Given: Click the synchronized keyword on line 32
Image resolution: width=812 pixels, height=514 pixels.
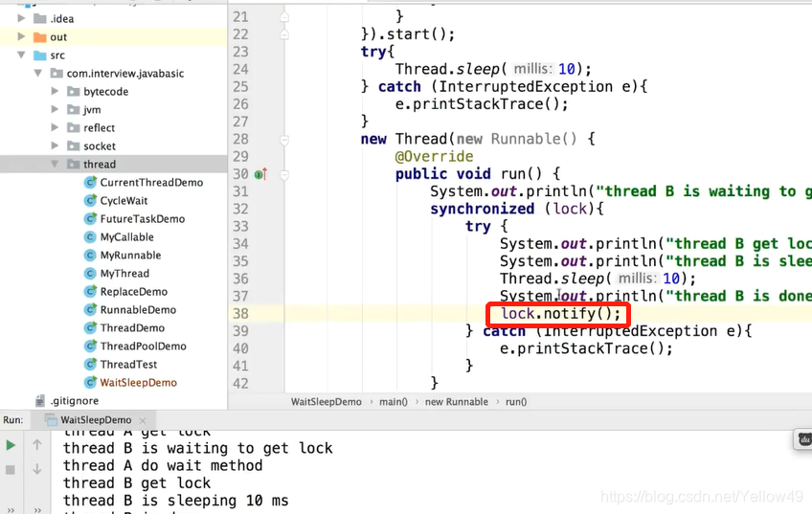Looking at the screenshot, I should (483, 209).
